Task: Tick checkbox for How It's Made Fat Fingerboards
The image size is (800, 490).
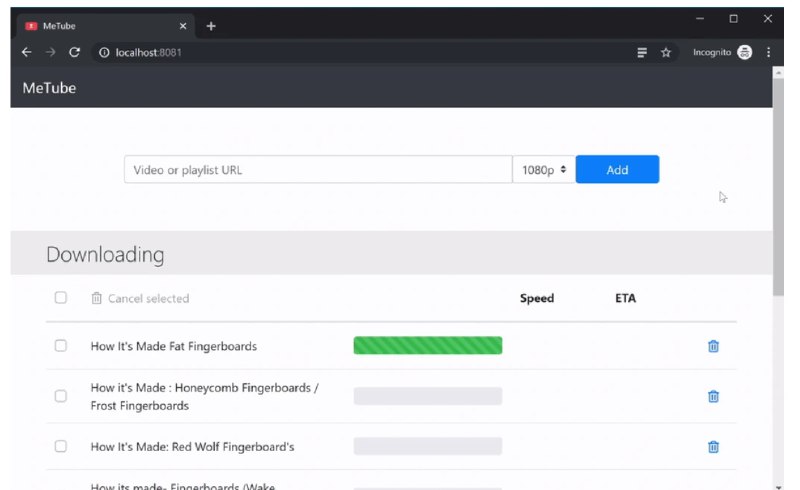Action: click(x=60, y=346)
